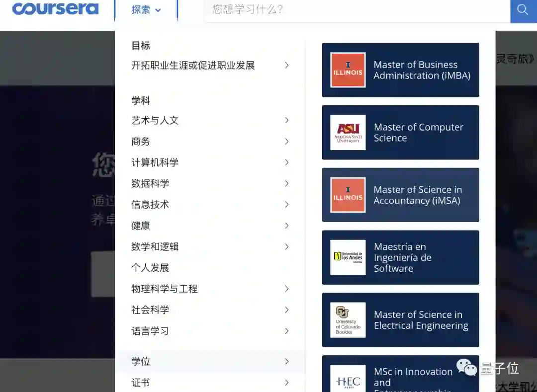Screen dimensions: 537x392
Task: Open Master of Science in Electrical Engineering
Action: coord(400,320)
